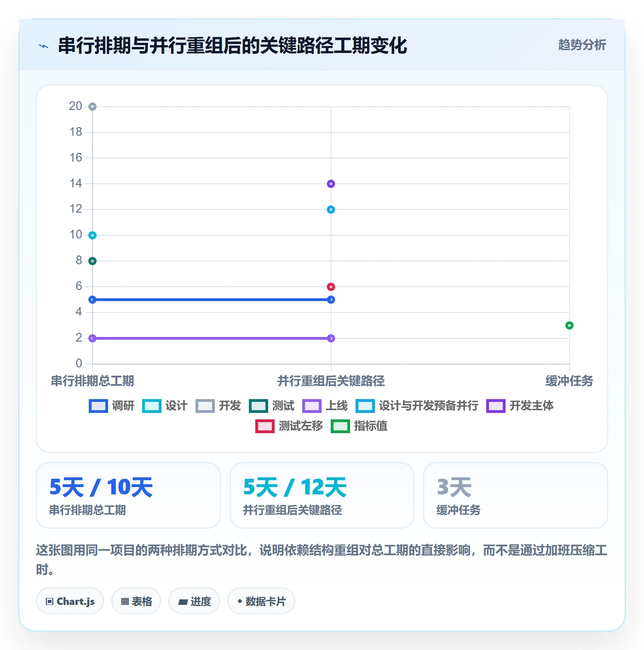Toggle the 上线 legend series

[x=325, y=406]
